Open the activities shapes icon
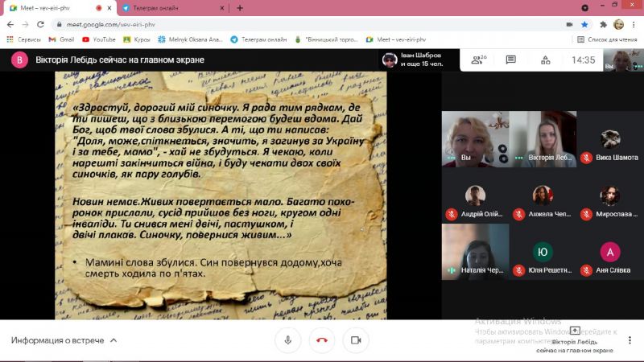Viewport: 644px width, 362px height. [x=546, y=60]
